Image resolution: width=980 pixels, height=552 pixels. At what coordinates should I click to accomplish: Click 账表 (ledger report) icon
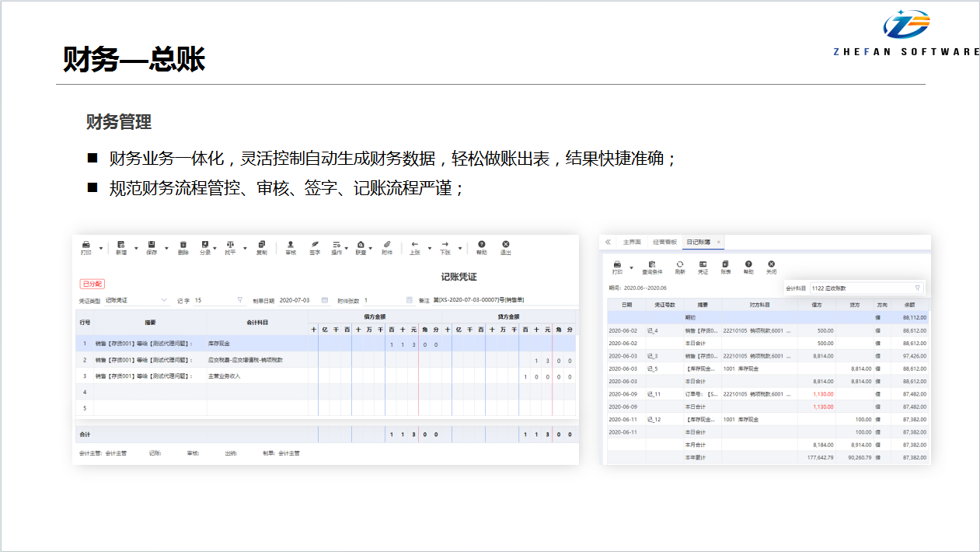coord(725,266)
